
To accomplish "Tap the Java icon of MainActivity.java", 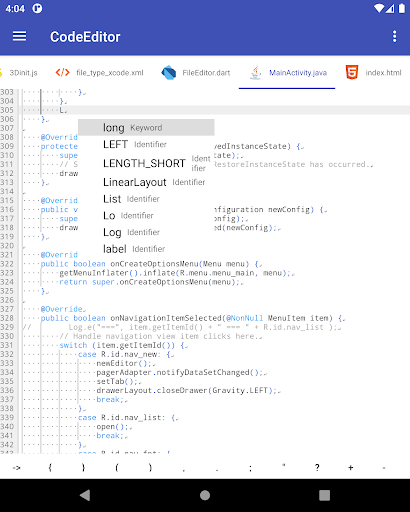I will tap(256, 72).
